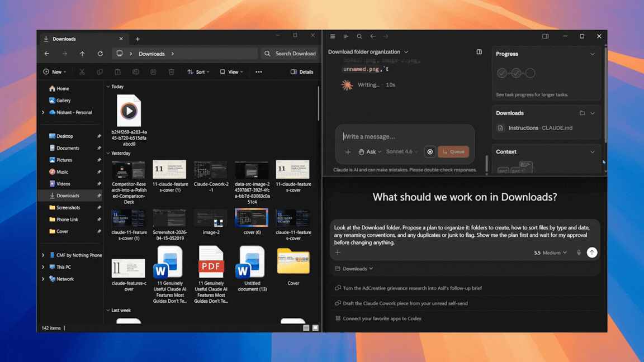
Task: Open the New dropdown in Explorer
Action: (55, 72)
